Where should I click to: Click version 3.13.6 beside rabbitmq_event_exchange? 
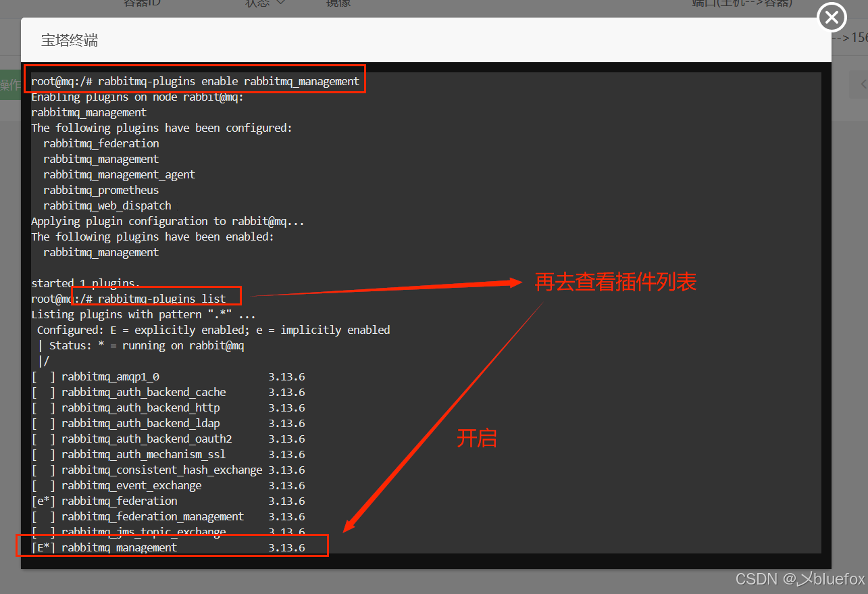coord(286,486)
